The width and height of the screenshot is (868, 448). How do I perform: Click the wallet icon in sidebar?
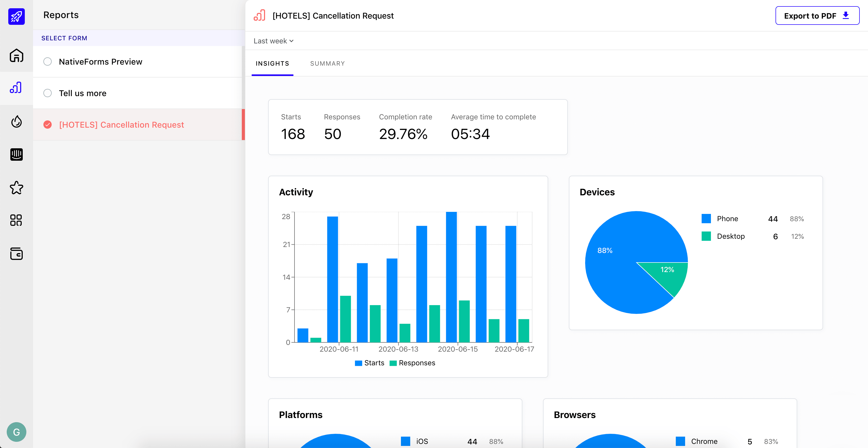click(16, 253)
